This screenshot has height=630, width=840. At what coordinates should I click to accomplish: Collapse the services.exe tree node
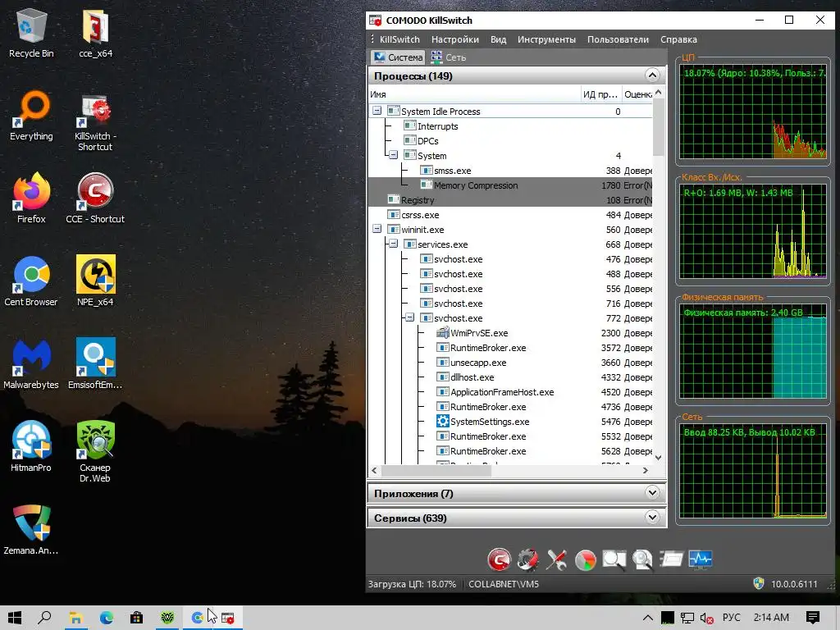[393, 244]
